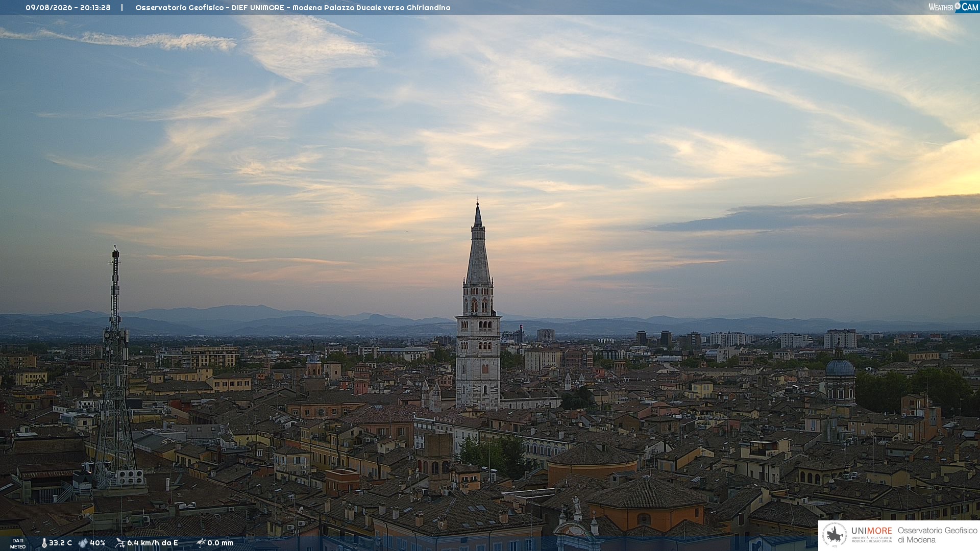The height and width of the screenshot is (551, 980).
Task: Click the WeatherCAM logo
Action: click(953, 7)
